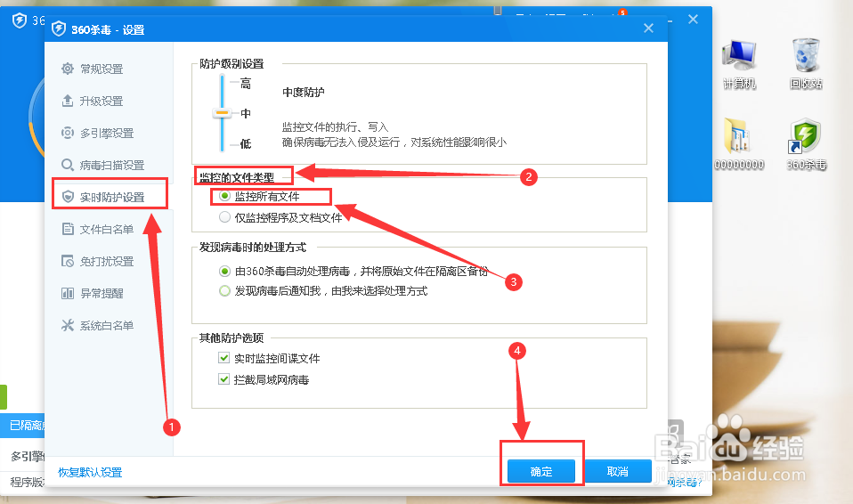Click the shield icon beside 实时防护设置
Screen dimensions: 853x504
pos(68,197)
